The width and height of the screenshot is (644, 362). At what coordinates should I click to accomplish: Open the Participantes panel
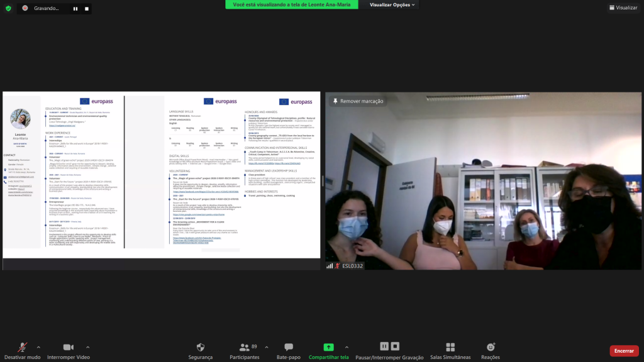coord(245,351)
